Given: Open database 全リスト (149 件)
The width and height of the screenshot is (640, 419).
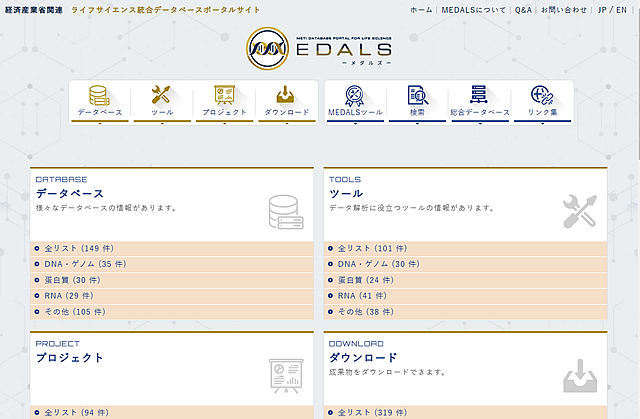Looking at the screenshot, I should click(x=172, y=248).
